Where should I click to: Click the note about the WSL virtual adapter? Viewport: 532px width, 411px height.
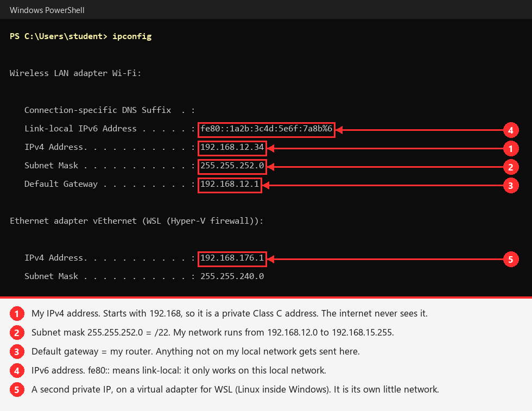click(235, 389)
